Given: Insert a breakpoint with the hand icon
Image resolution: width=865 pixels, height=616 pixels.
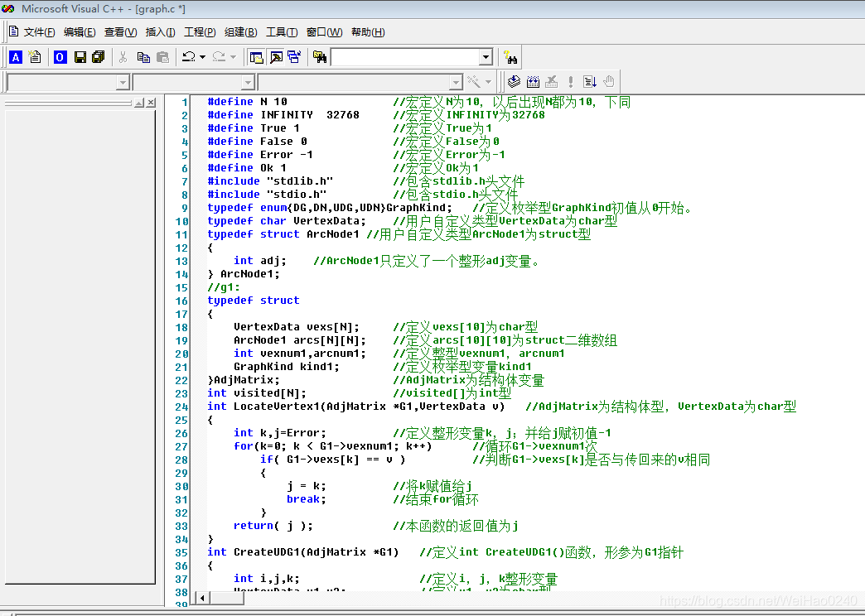Looking at the screenshot, I should (x=608, y=82).
